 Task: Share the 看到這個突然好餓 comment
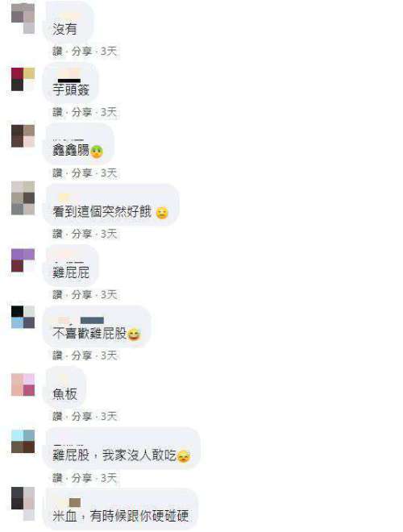81,234
